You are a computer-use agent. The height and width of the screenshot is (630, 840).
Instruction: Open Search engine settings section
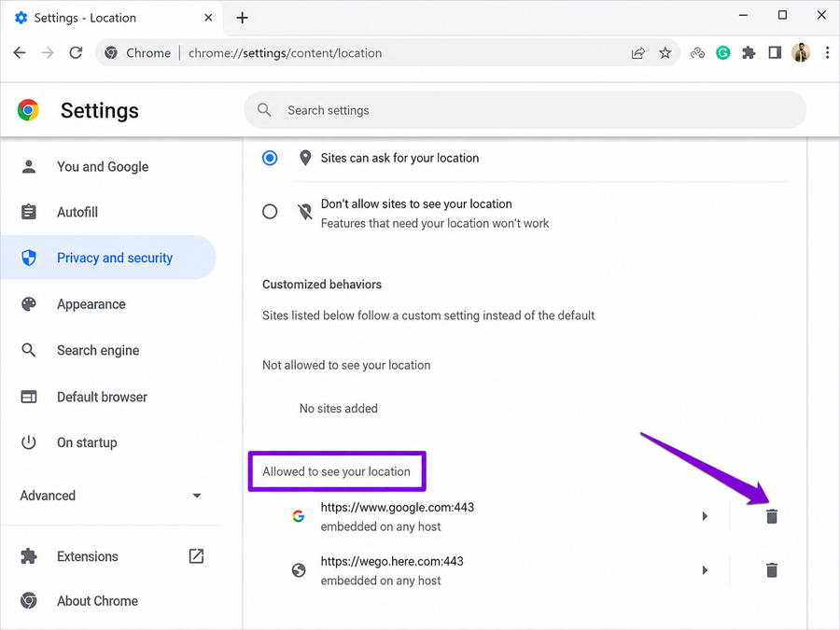(98, 350)
